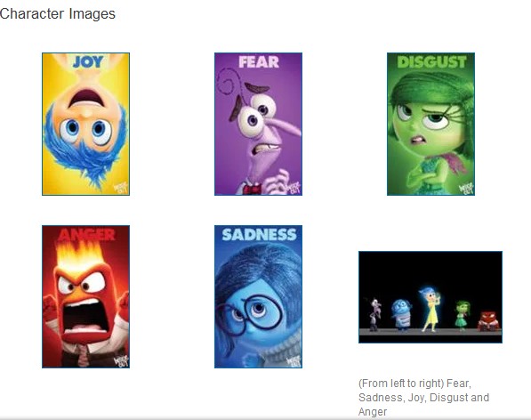Click the 'SADNESS' title on the blue poster

click(259, 234)
